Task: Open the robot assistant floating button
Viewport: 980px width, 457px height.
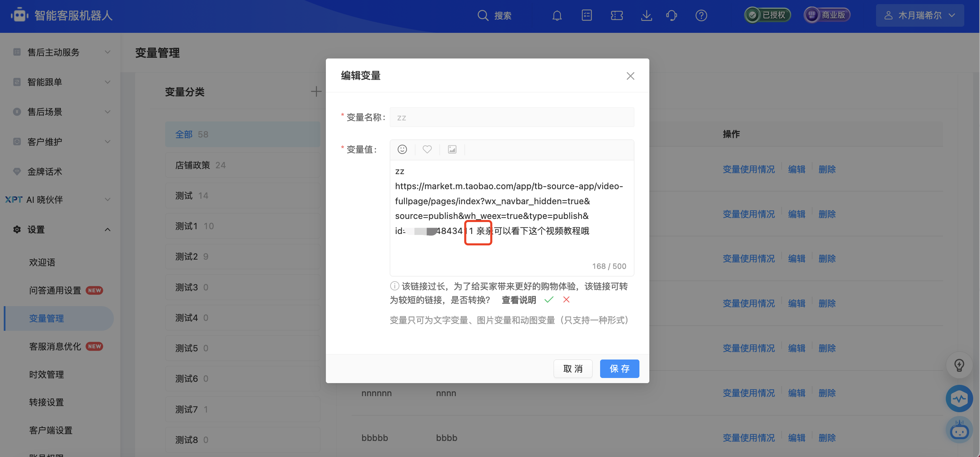Action: pos(959,430)
